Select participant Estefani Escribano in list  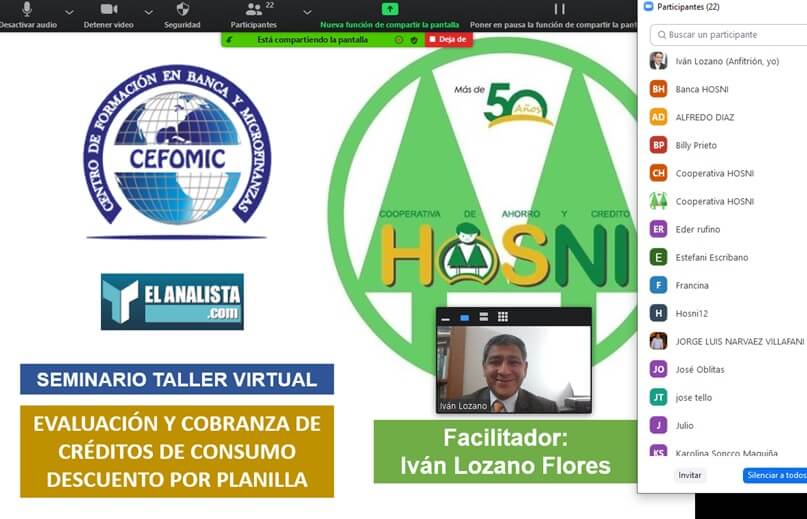coord(711,257)
